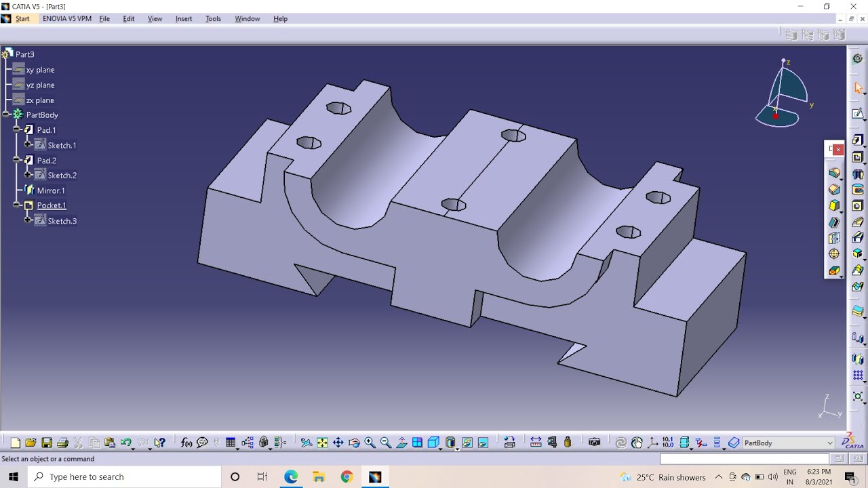Click the Open file folder icon
The width and height of the screenshot is (868, 488).
tap(31, 443)
